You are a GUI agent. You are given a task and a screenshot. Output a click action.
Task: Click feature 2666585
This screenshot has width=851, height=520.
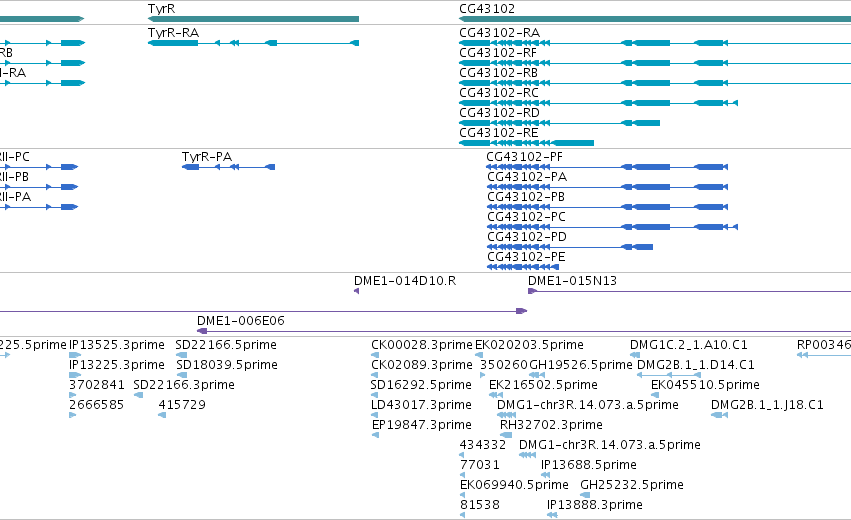click(97, 405)
